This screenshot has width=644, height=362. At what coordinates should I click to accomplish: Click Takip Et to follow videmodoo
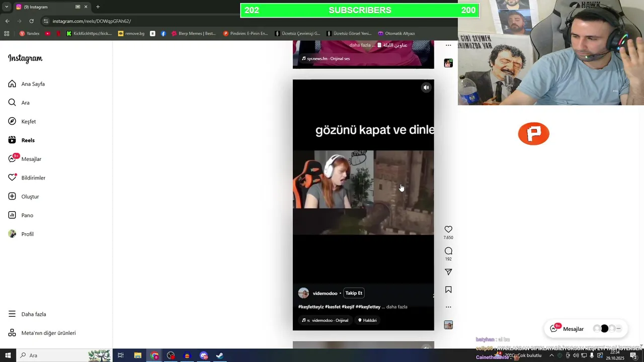tap(354, 293)
